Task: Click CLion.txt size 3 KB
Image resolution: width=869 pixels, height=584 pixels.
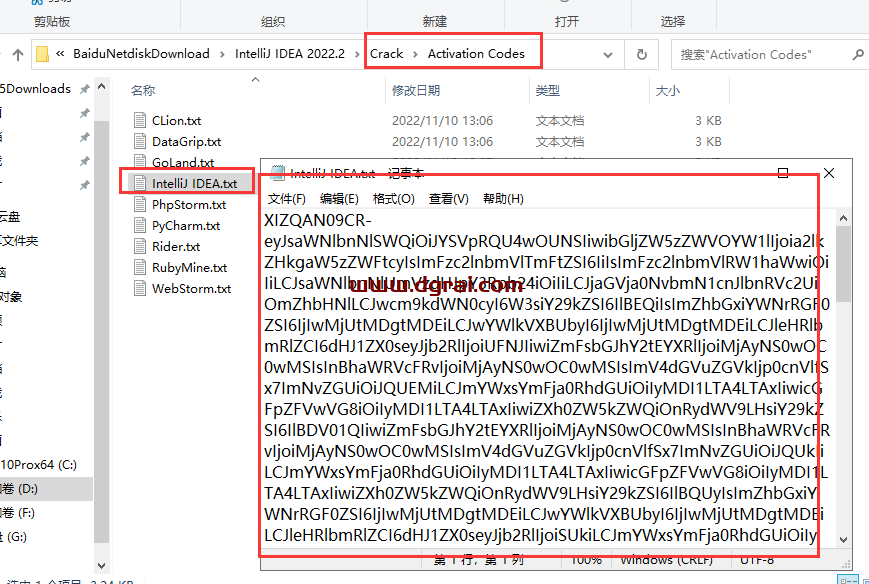Action: pyautogui.click(x=708, y=120)
